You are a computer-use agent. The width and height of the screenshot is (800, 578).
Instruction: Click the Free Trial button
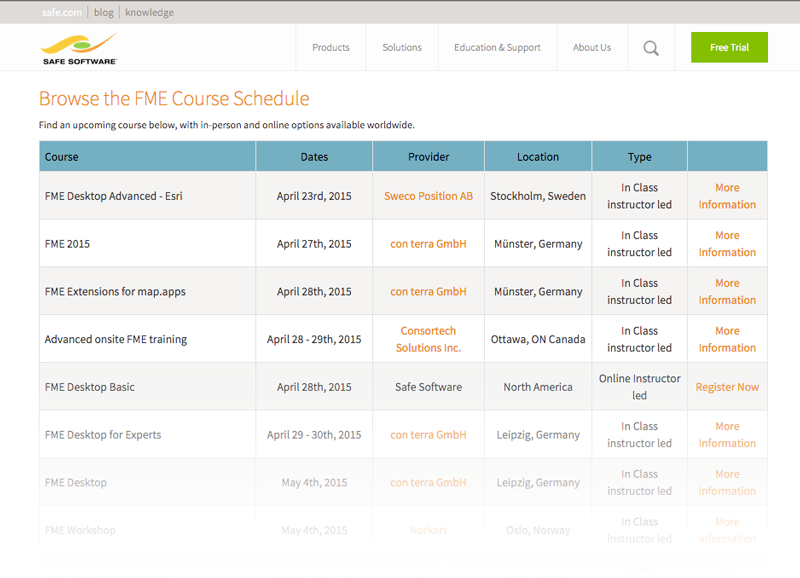click(730, 47)
